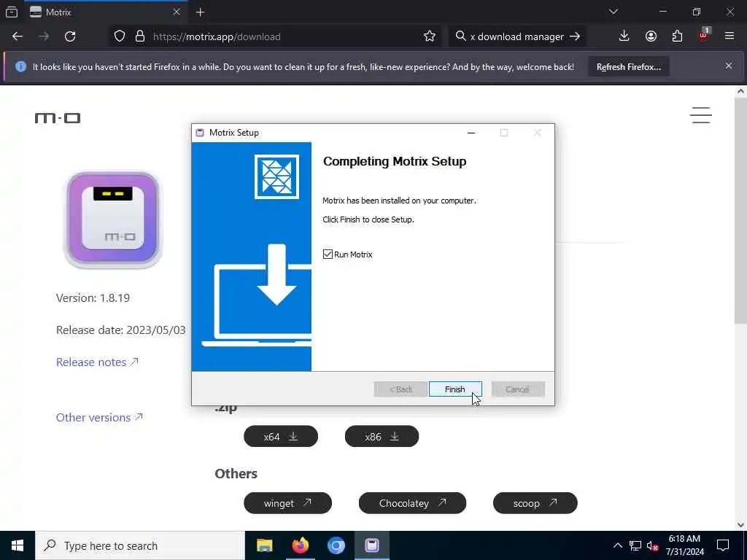Click the 'x download manager' search box
747x560 pixels.
(x=517, y=36)
